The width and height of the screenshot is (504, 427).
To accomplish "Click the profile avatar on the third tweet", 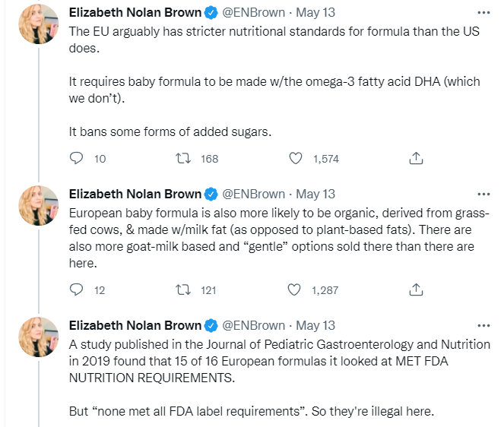I will click(x=39, y=337).
